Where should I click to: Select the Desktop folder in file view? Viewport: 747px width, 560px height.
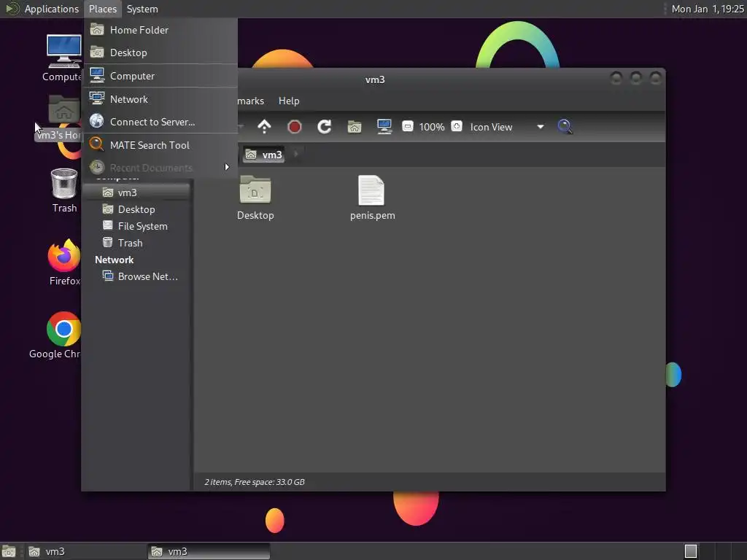(255, 198)
